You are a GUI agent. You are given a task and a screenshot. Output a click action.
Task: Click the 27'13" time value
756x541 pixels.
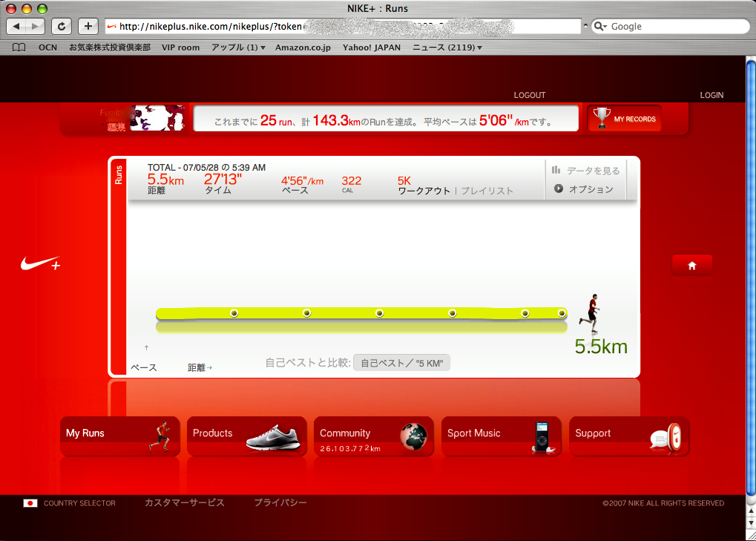223,180
